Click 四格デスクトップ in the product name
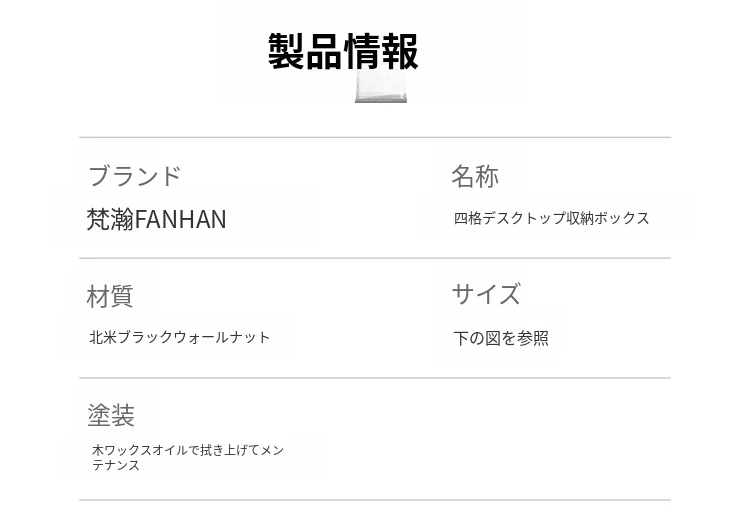Viewport: 750px width, 522px height. pos(510,218)
